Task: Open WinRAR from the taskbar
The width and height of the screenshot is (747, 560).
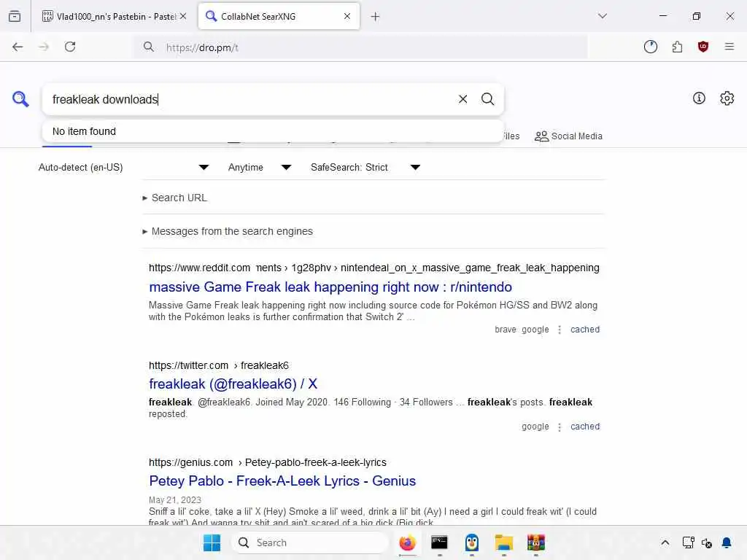Action: click(536, 542)
